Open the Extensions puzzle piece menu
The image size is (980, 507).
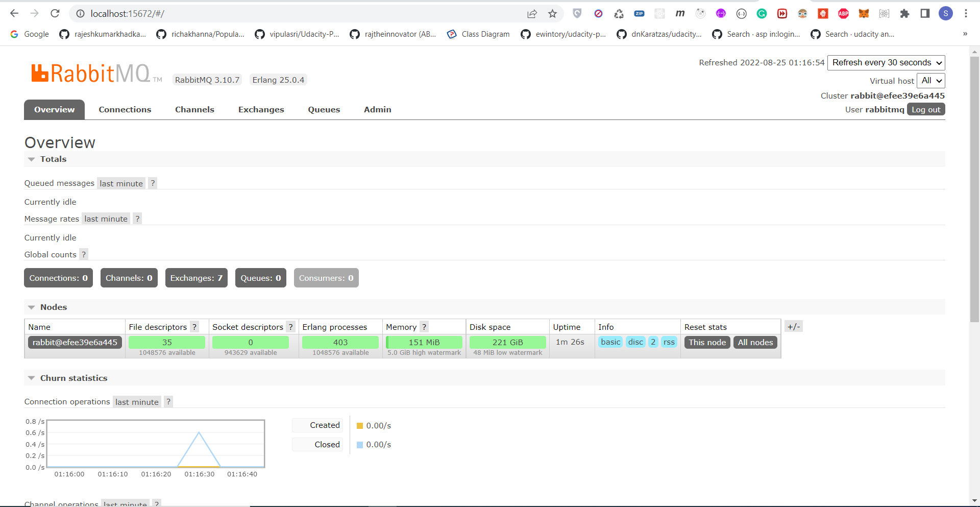click(904, 14)
